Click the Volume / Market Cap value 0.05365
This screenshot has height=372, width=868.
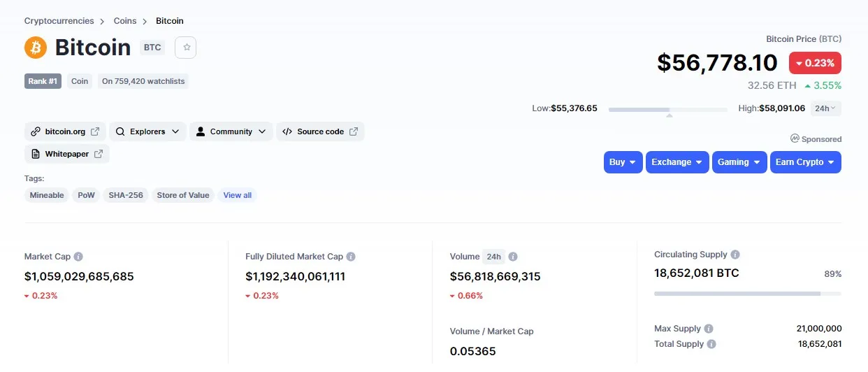pos(473,351)
